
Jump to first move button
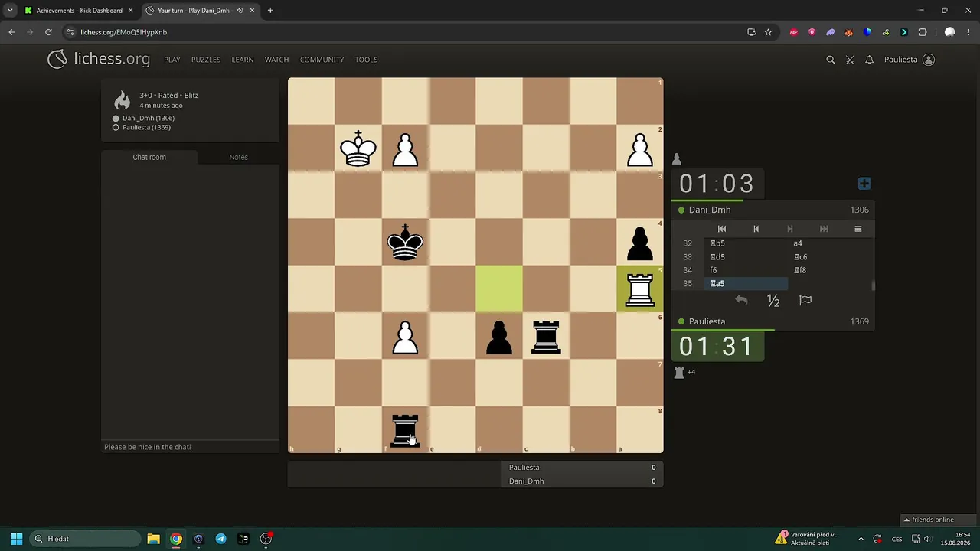coord(721,229)
